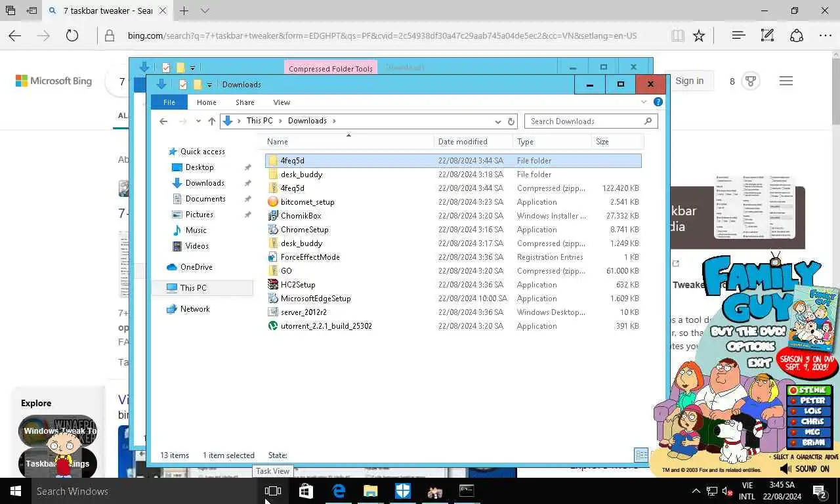Click Bing Sign in link
The height and width of the screenshot is (504, 840).
pyautogui.click(x=689, y=81)
